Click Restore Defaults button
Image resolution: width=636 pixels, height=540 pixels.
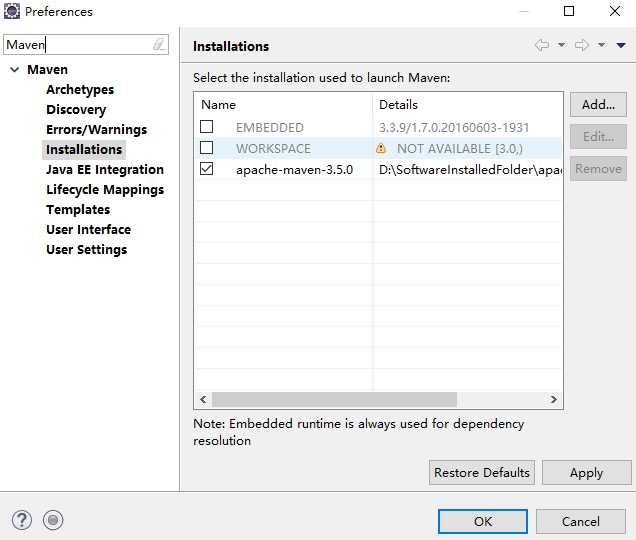[482, 473]
